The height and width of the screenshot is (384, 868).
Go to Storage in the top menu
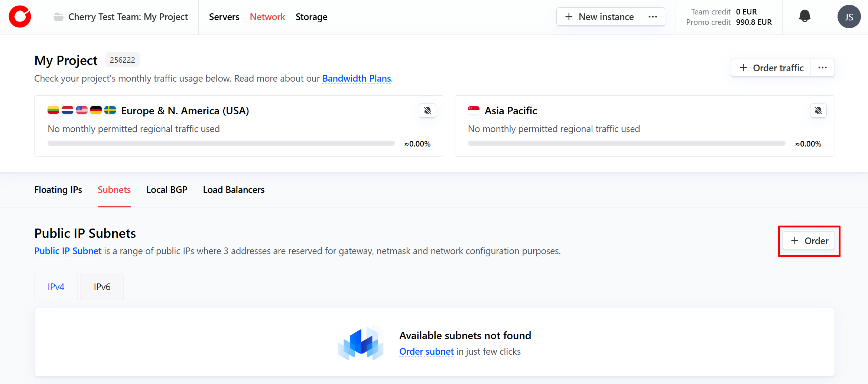tap(311, 17)
